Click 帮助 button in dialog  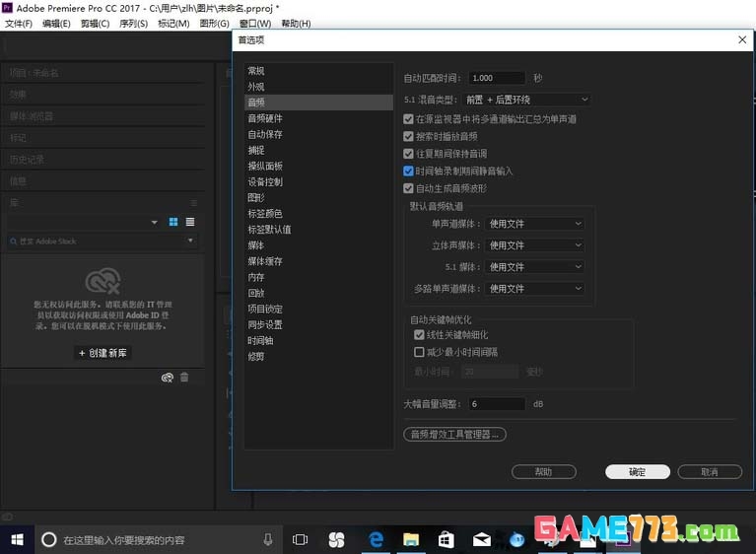tap(544, 472)
